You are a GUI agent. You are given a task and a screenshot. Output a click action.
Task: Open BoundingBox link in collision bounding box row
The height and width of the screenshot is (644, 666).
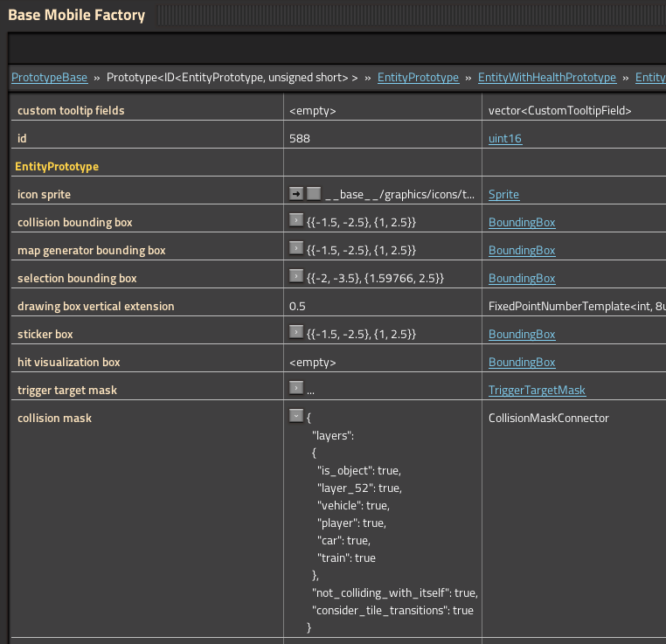(x=522, y=223)
